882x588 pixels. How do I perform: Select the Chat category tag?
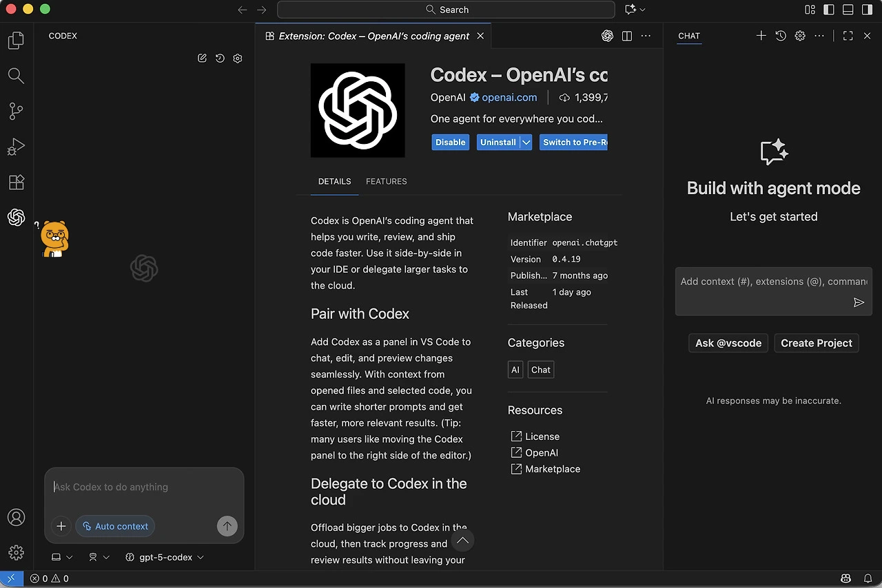click(541, 370)
